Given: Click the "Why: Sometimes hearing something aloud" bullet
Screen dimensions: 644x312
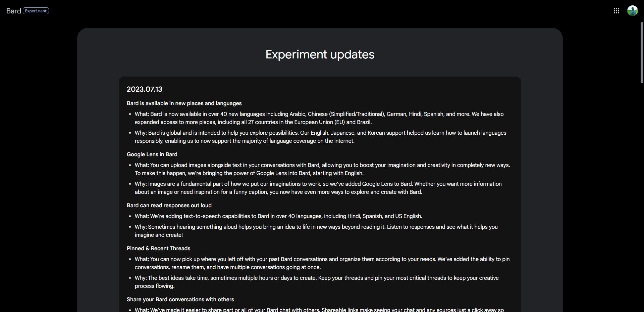Looking at the screenshot, I should 316,231.
